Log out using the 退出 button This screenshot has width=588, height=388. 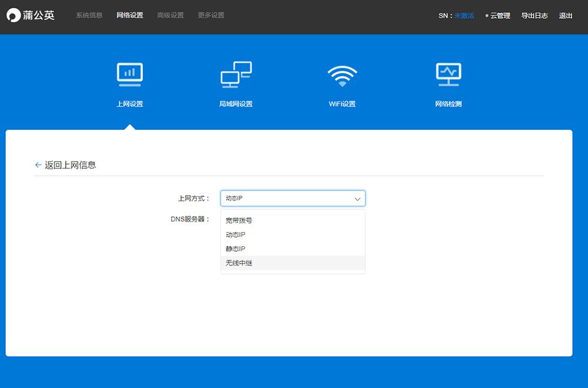pyautogui.click(x=565, y=16)
